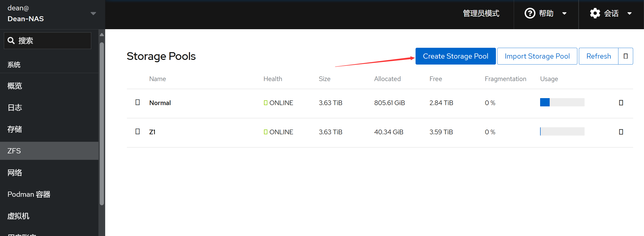Click the session gear icon
This screenshot has width=644, height=236.
point(595,13)
